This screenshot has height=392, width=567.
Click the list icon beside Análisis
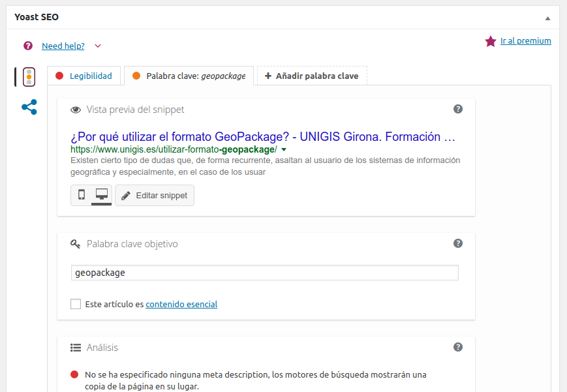tap(76, 348)
